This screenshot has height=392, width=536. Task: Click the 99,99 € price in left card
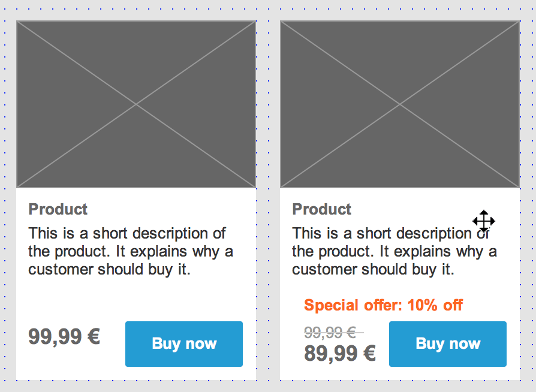[64, 336]
